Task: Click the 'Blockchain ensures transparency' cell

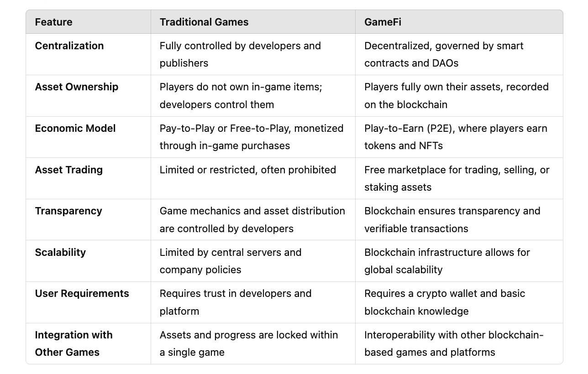Action: click(x=452, y=219)
